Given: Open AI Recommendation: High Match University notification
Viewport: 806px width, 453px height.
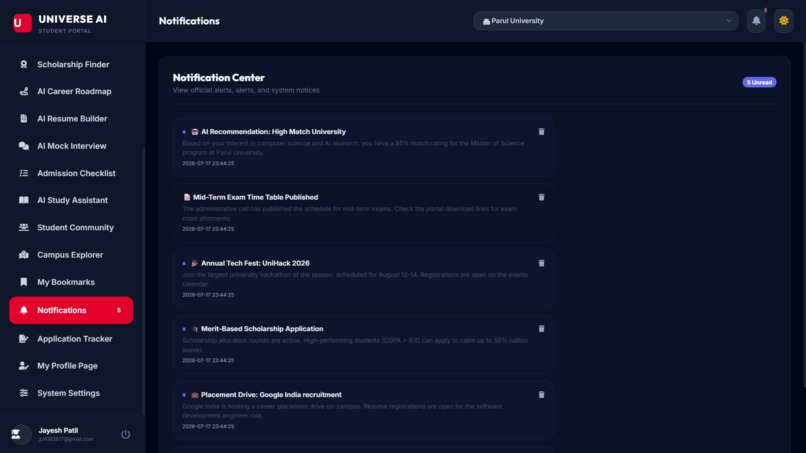Looking at the screenshot, I should pos(363,147).
